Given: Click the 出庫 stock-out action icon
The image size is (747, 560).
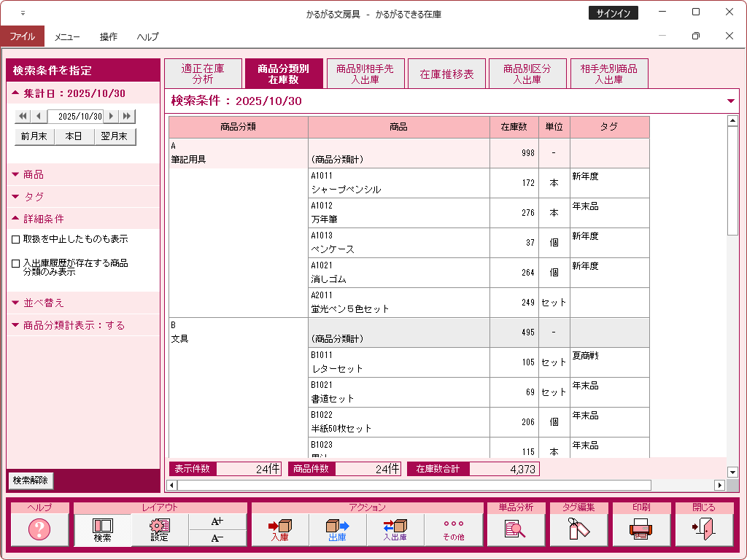Looking at the screenshot, I should pos(337,530).
